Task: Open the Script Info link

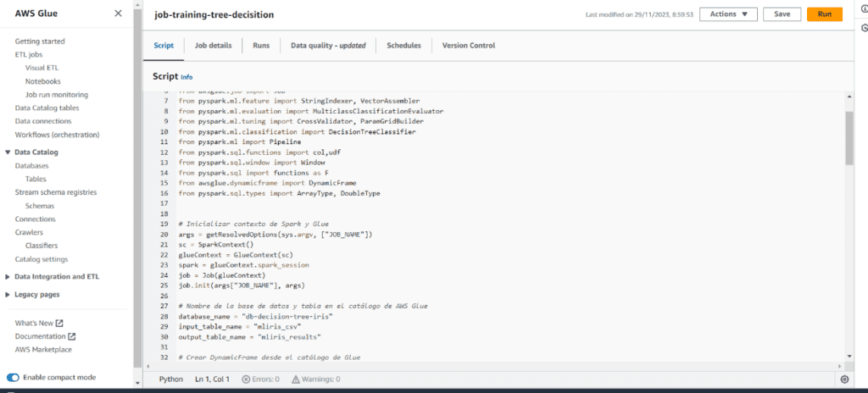Action: point(187,77)
